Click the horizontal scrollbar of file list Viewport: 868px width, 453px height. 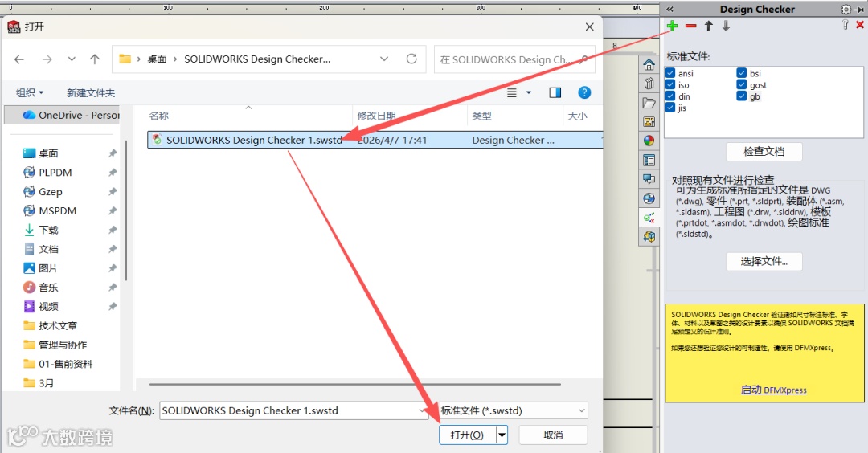tap(355, 384)
